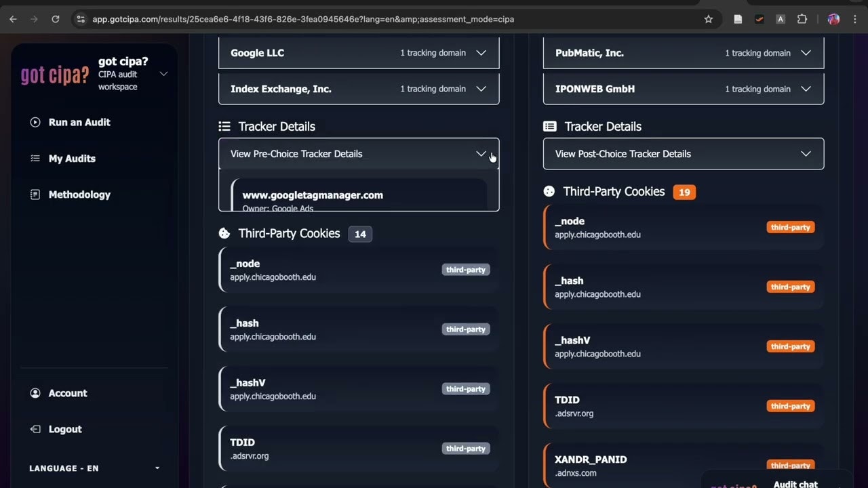Click the Account person icon
868x488 pixels.
point(35,393)
